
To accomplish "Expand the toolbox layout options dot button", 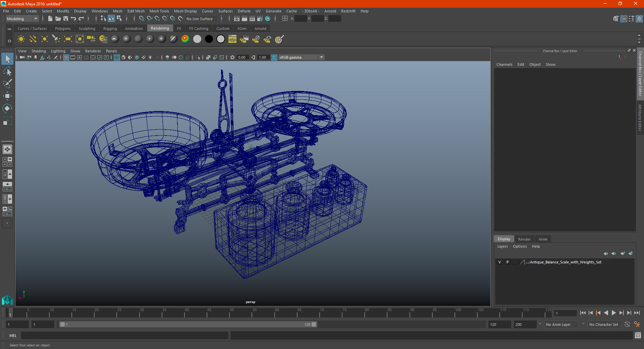I will (7, 223).
